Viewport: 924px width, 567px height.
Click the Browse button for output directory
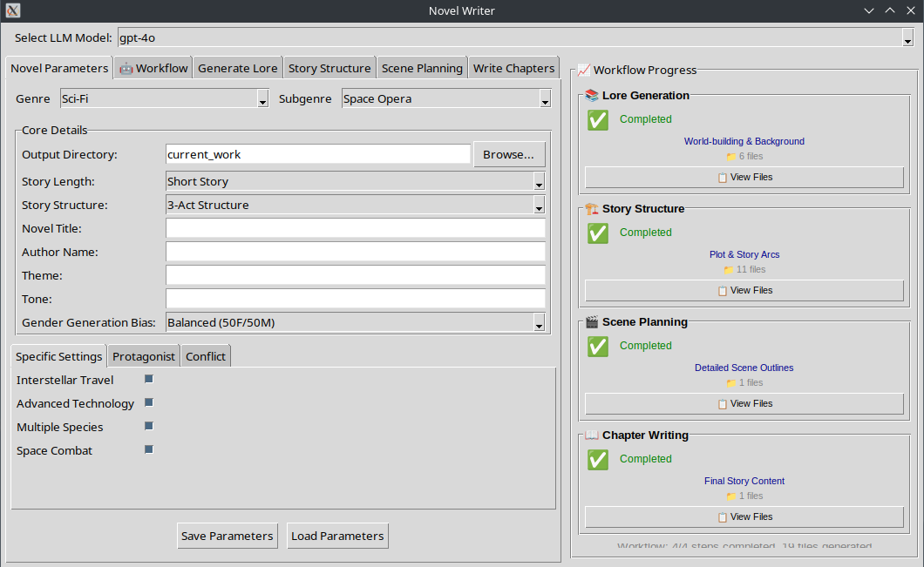[x=509, y=154]
